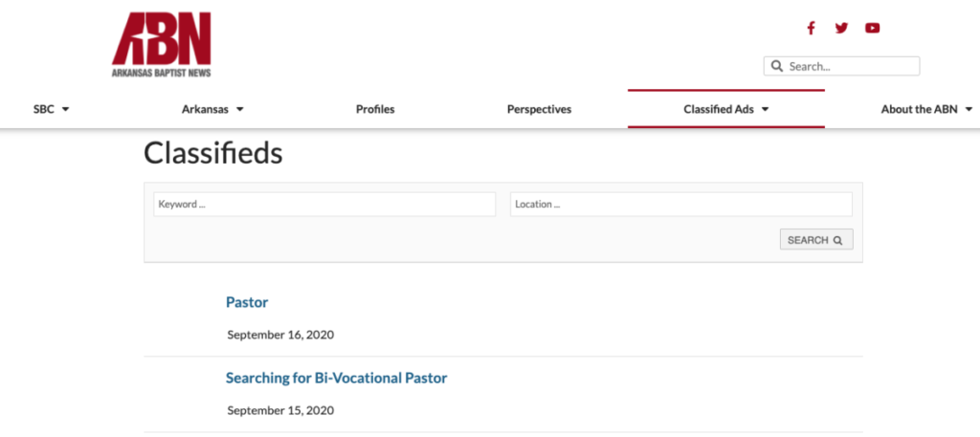Open the Profiles menu item
This screenshot has height=437, width=980.
(x=375, y=109)
